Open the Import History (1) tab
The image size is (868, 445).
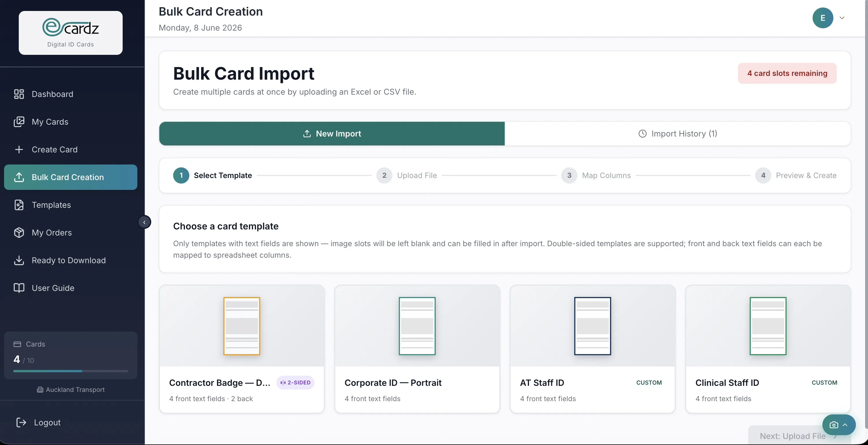(678, 134)
